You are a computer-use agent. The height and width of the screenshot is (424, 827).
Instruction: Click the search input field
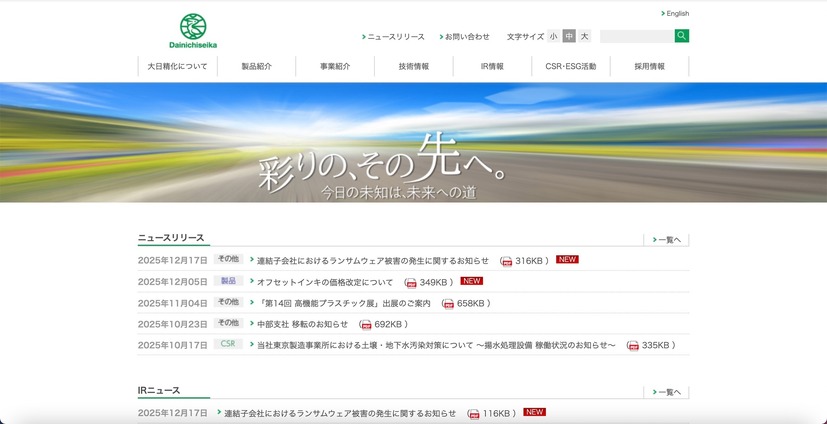637,36
